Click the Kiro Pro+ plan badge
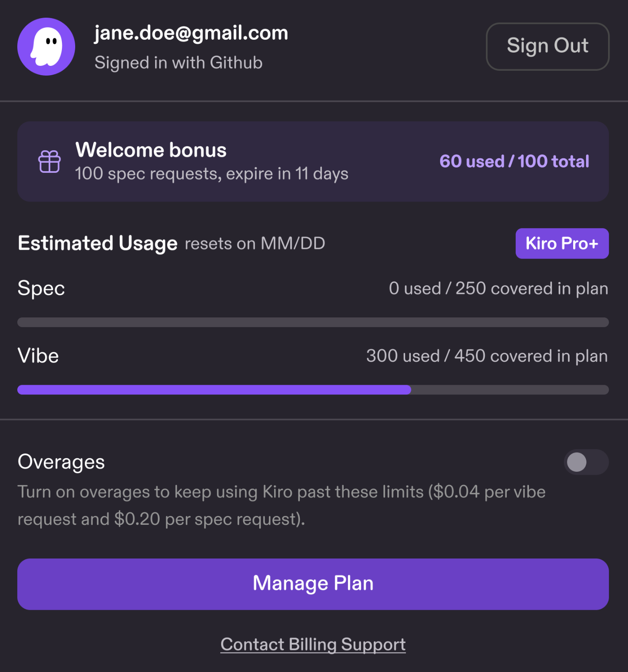Image resolution: width=628 pixels, height=672 pixels. pos(562,244)
